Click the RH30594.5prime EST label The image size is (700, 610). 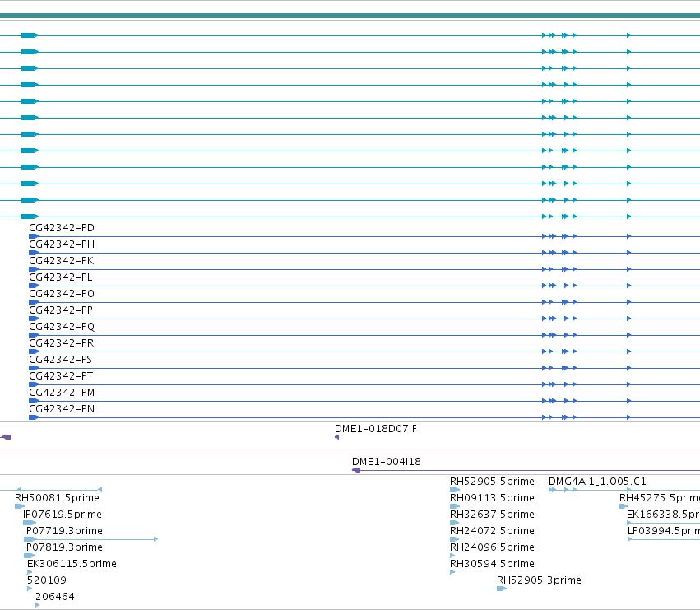(492, 564)
